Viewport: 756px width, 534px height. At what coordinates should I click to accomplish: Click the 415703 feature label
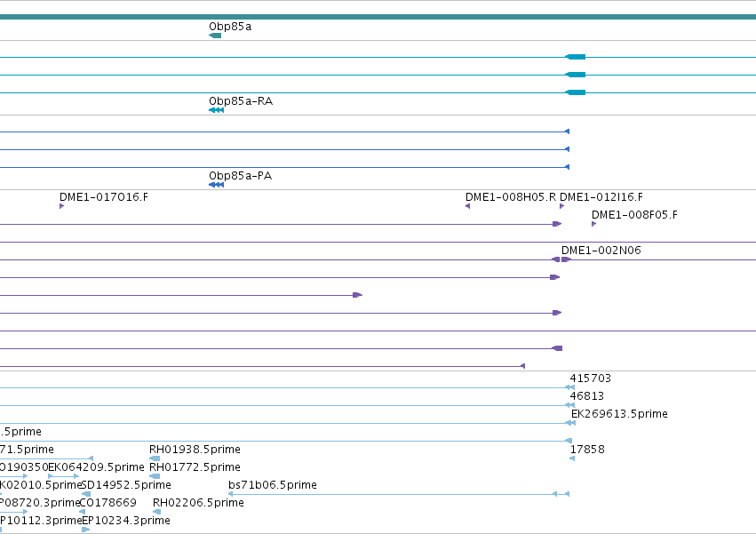point(590,379)
